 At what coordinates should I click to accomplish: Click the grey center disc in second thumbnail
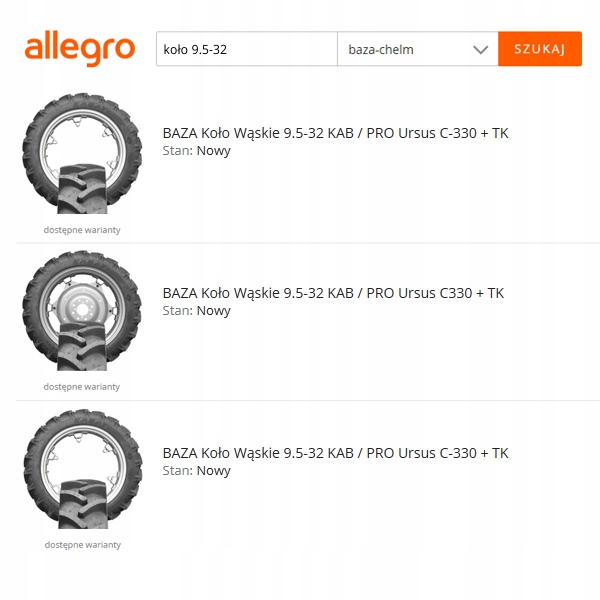coord(82,305)
